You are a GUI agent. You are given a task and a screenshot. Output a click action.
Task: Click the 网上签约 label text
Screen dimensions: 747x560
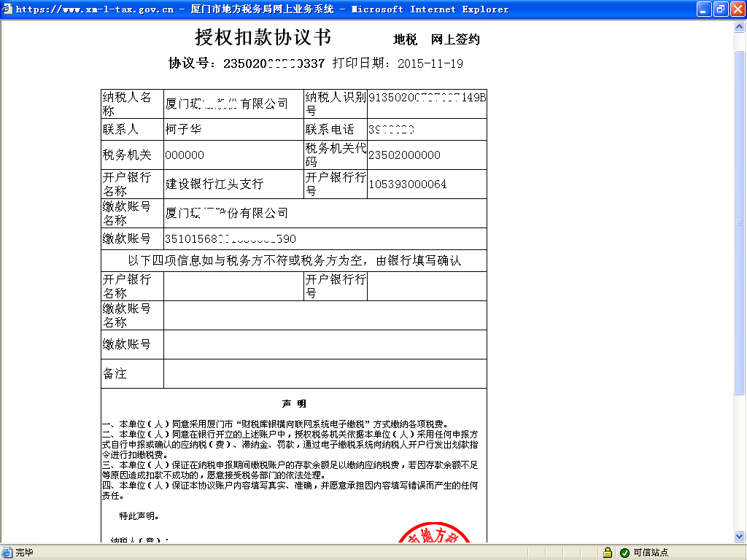click(x=455, y=39)
